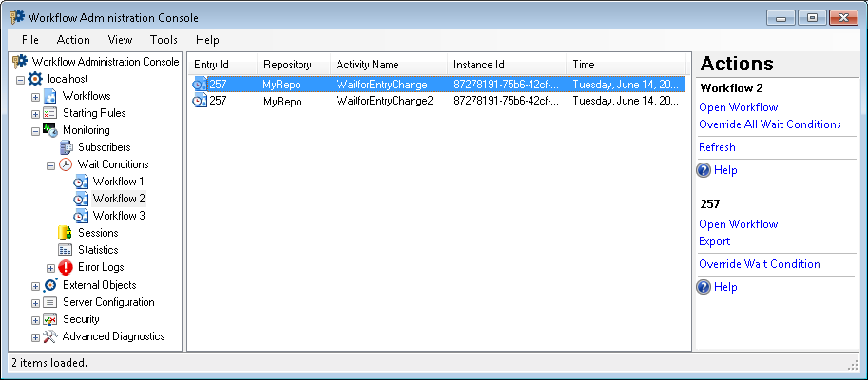The image size is (868, 383).
Task: Expand the Error Logs node
Action: [x=50, y=268]
